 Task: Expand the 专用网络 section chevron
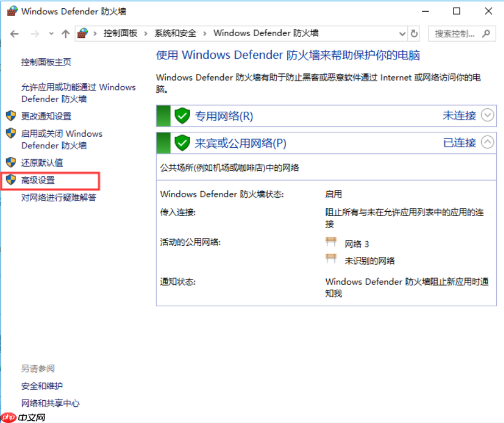(487, 115)
